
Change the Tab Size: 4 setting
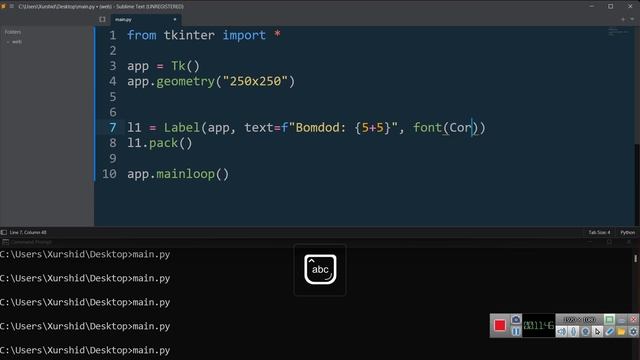coord(599,232)
